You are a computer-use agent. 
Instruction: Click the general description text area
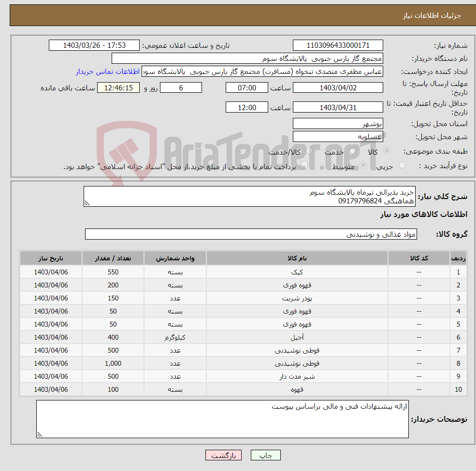(249, 196)
